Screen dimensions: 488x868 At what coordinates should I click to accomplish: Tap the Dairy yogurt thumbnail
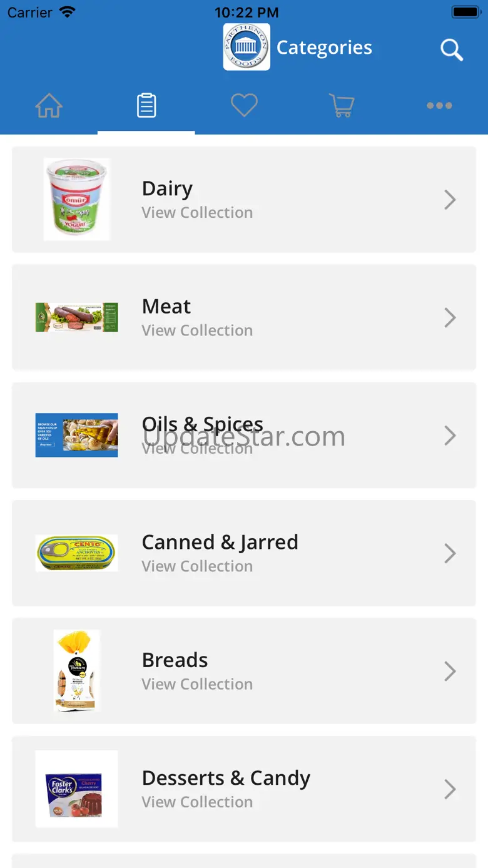pos(77,199)
